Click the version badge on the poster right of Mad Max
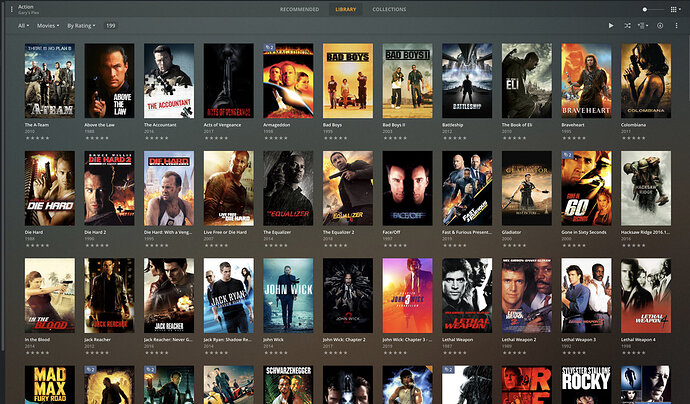 [91, 370]
